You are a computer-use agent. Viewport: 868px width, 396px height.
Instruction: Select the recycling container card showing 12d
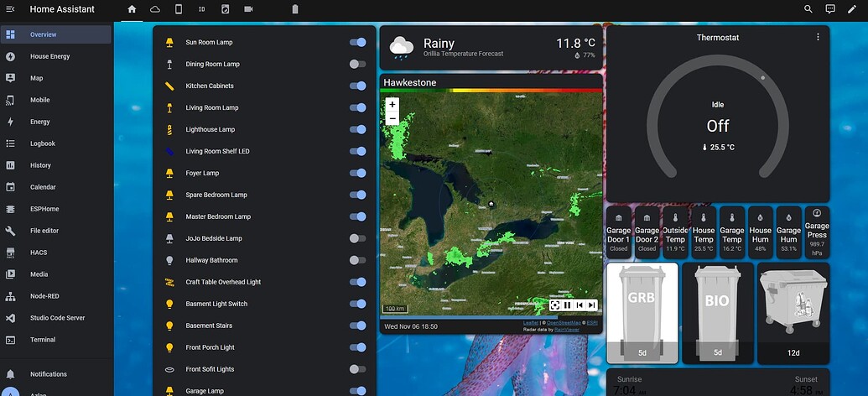[793, 313]
